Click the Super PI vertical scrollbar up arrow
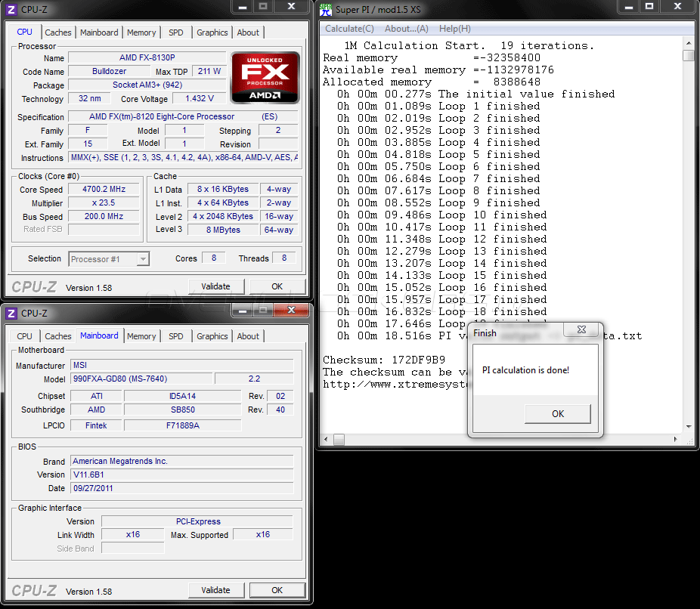700x609 pixels. coord(689,43)
